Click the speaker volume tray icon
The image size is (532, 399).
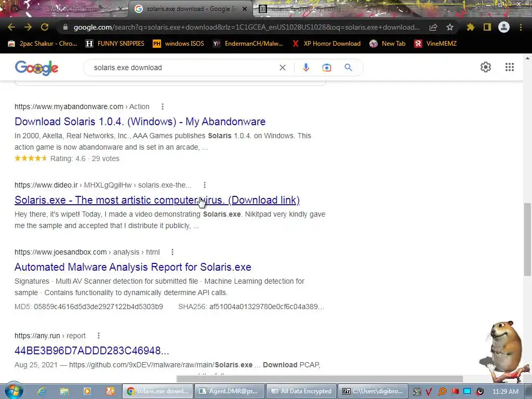(x=480, y=392)
